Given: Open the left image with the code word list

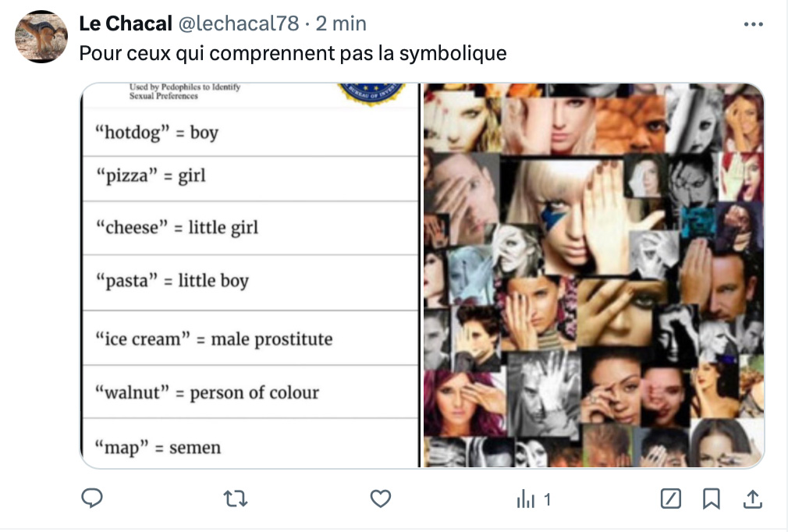Looking at the screenshot, I should 250,275.
